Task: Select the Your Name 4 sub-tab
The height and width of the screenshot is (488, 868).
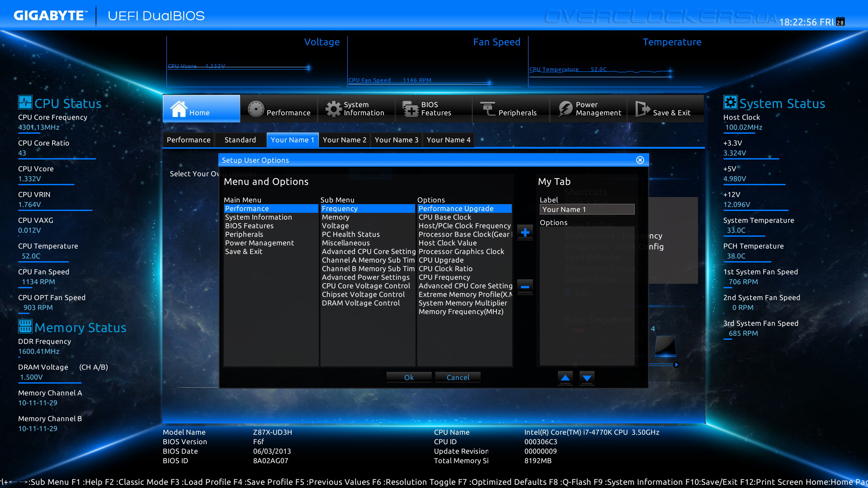Action: coord(448,140)
